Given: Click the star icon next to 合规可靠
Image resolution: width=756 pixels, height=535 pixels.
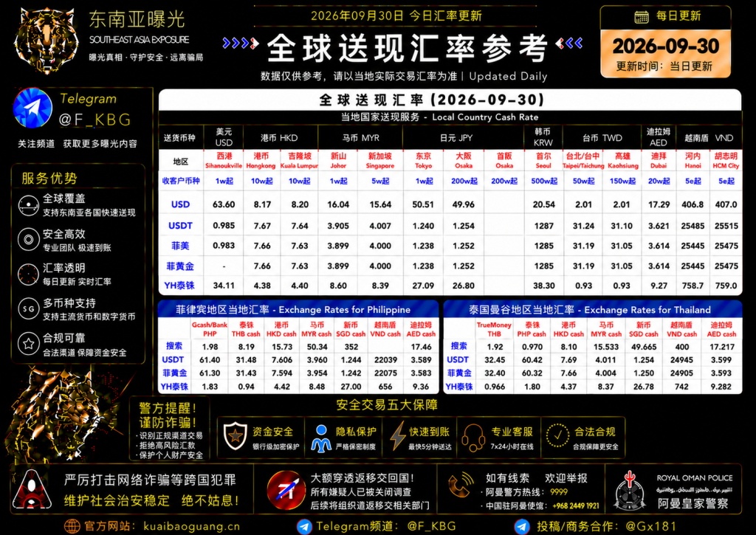Looking at the screenshot, I should pos(29,344).
